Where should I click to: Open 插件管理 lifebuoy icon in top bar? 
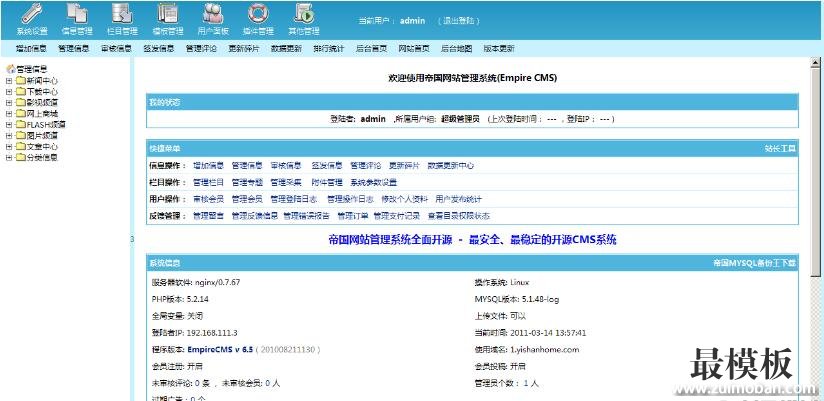point(258,13)
